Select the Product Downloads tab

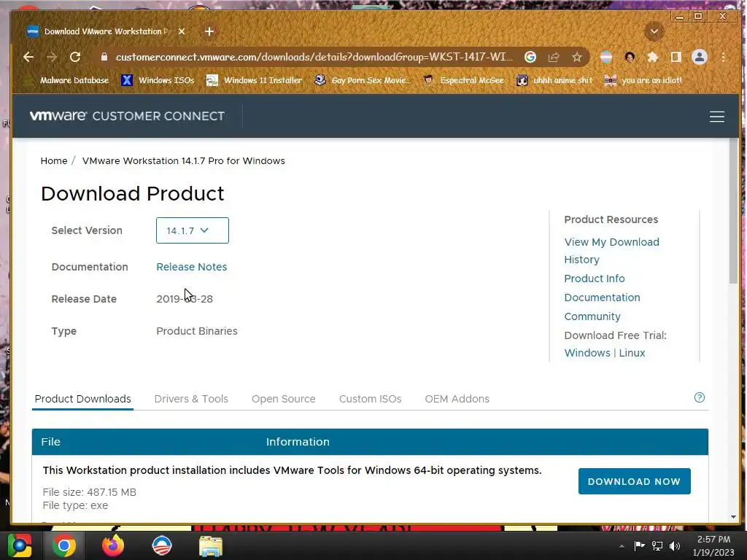[83, 399]
